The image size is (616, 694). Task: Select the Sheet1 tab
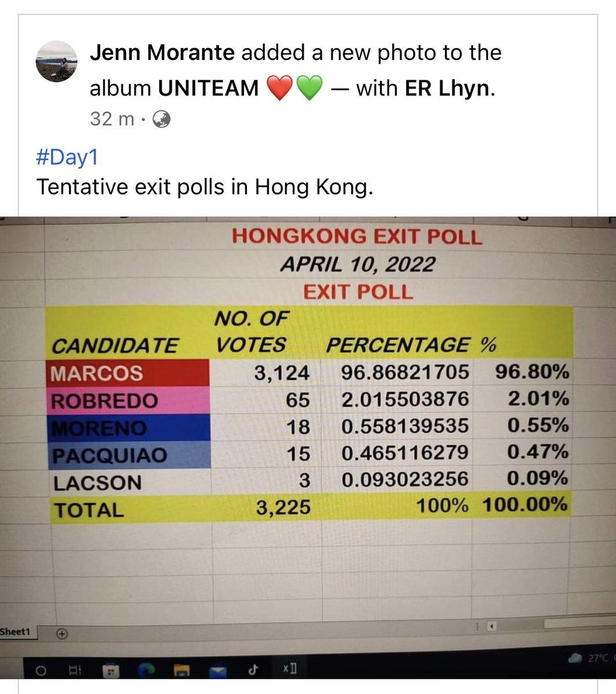(15, 632)
